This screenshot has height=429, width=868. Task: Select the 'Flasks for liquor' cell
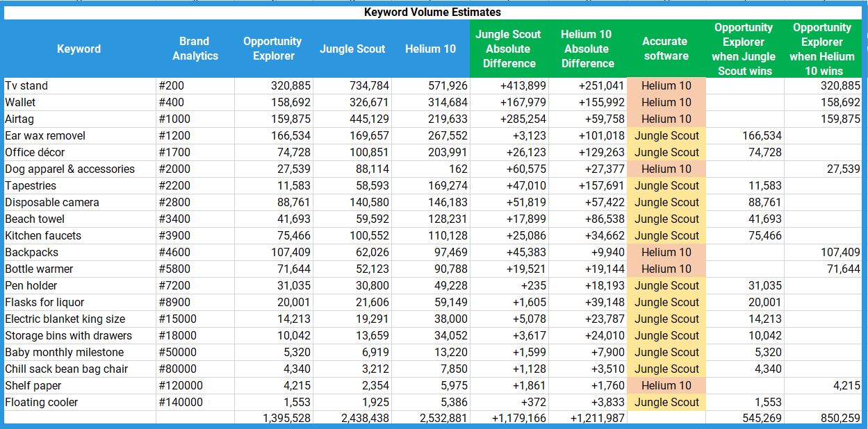click(79, 303)
